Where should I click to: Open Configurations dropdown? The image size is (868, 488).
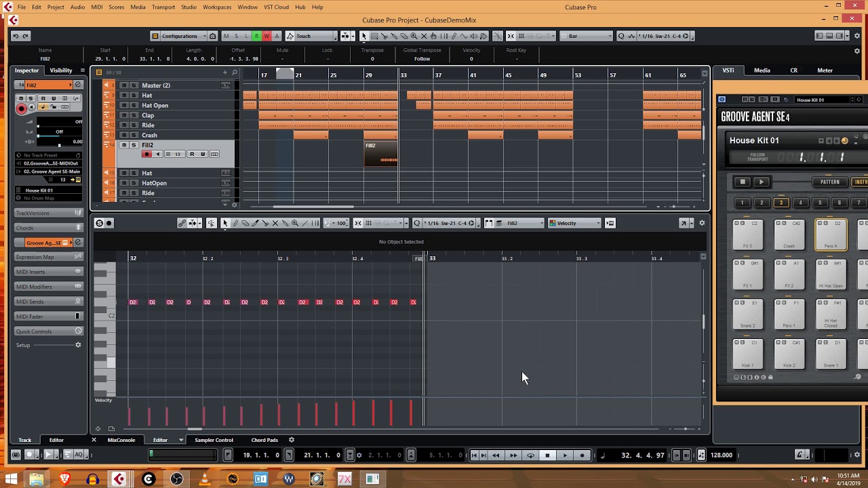[177, 36]
